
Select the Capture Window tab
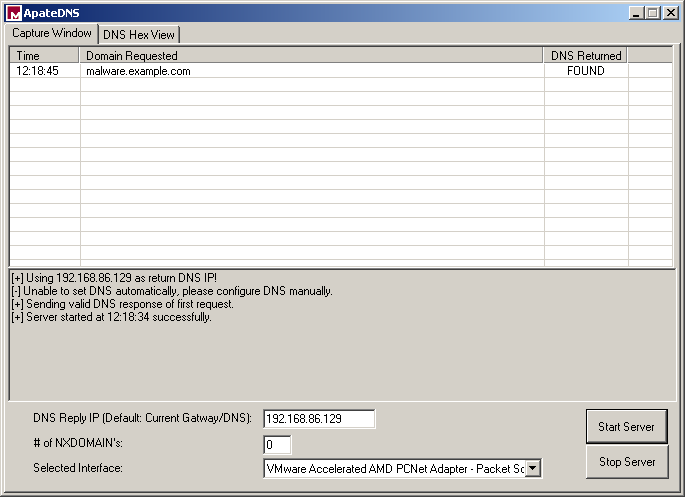(x=52, y=33)
